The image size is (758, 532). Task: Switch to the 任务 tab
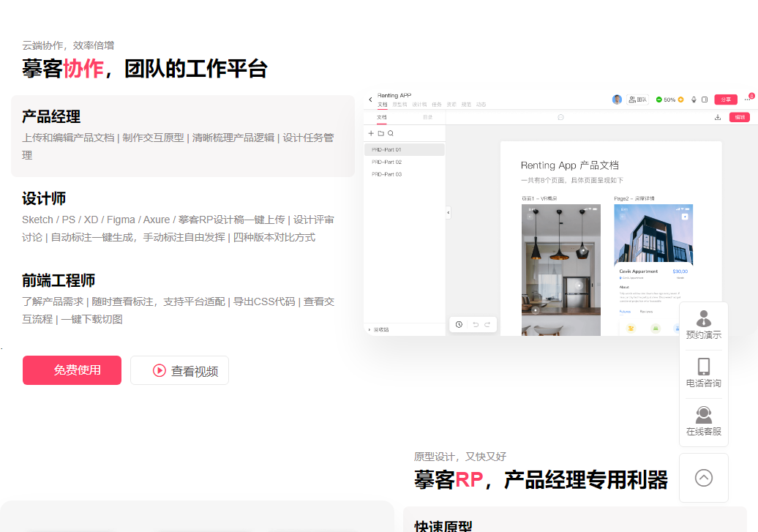(x=437, y=105)
